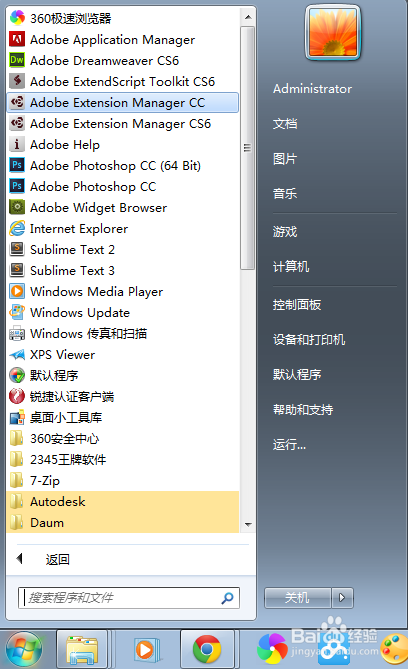Launch Windows Media Player list icon
The height and width of the screenshot is (669, 408).
click(17, 291)
